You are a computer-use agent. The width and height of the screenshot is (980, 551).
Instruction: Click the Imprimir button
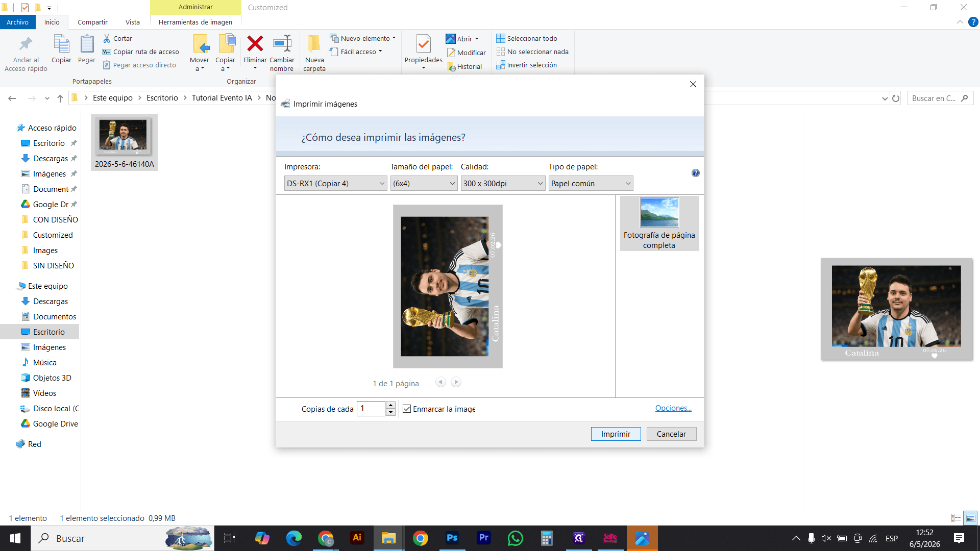[x=616, y=434]
